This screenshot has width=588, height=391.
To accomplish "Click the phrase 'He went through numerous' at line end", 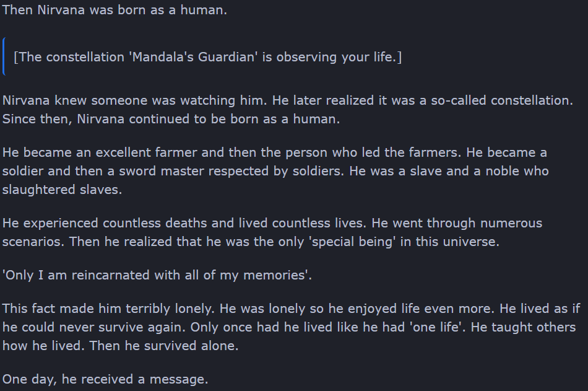I will pyautogui.click(x=457, y=223).
